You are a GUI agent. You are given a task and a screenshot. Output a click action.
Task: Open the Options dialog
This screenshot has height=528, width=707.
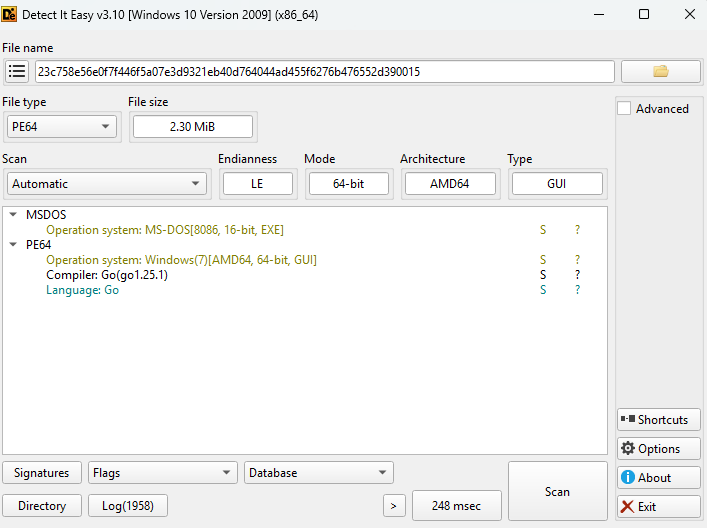point(659,449)
